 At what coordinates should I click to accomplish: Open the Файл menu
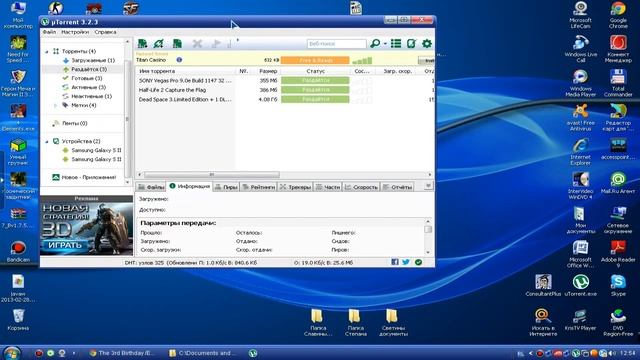(49, 32)
